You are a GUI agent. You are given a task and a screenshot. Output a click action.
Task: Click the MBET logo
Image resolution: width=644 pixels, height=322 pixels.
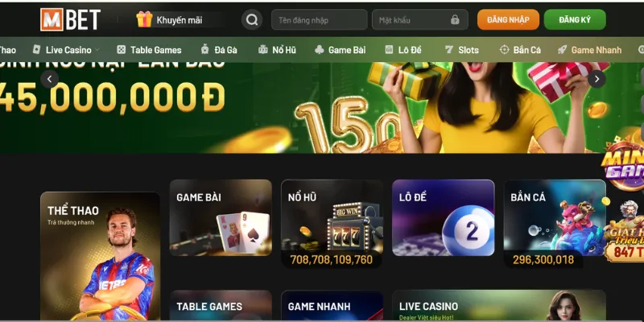(x=70, y=19)
